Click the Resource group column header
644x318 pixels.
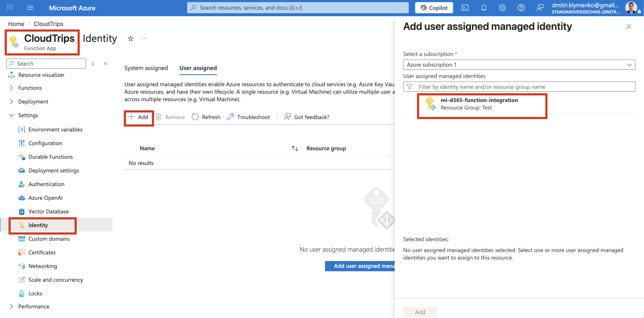pyautogui.click(x=326, y=148)
